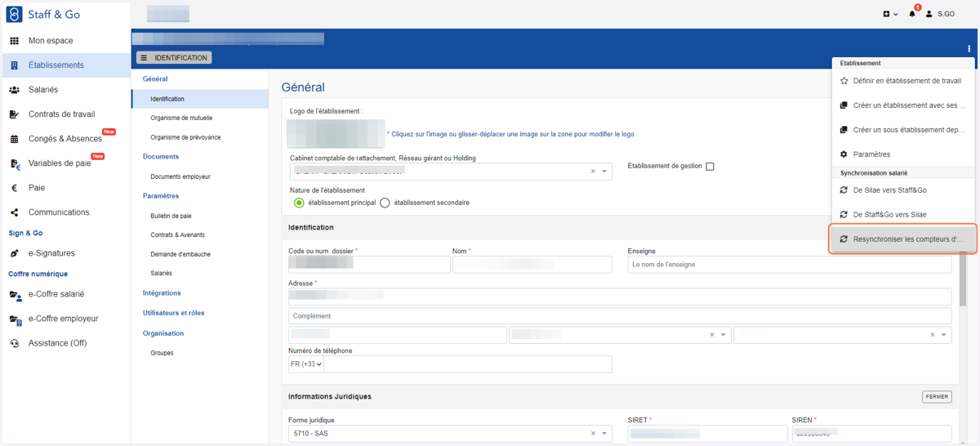980x446 pixels.
Task: Open Utilisateurs et rôles section
Action: point(173,313)
